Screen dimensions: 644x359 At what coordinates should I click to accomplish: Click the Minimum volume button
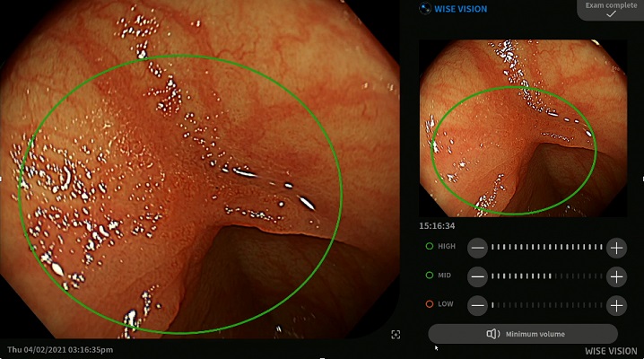[x=523, y=334]
